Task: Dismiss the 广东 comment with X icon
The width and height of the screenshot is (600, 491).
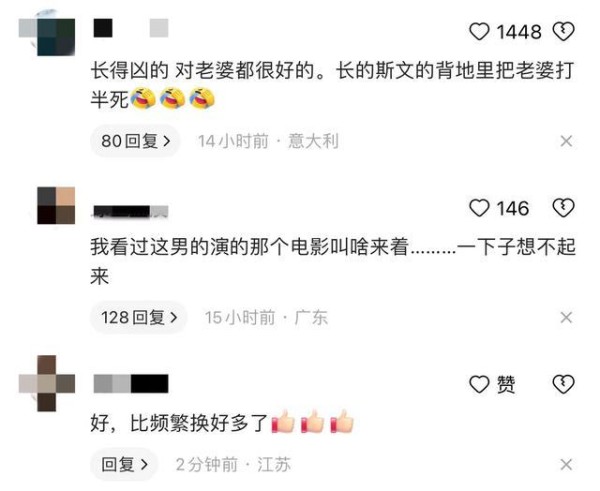Action: (x=566, y=317)
